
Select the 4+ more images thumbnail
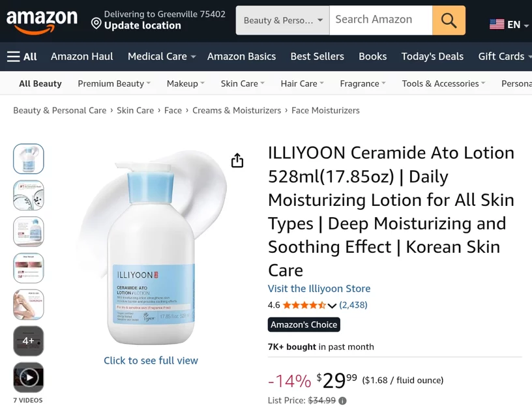[x=29, y=341]
